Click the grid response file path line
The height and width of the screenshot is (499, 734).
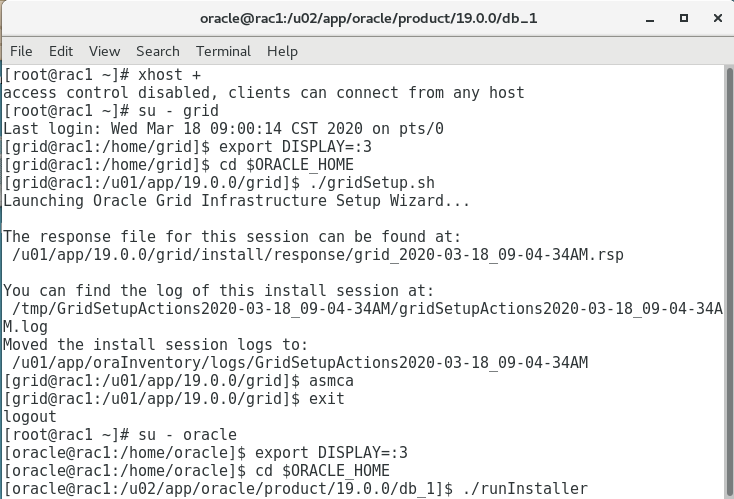317,255
